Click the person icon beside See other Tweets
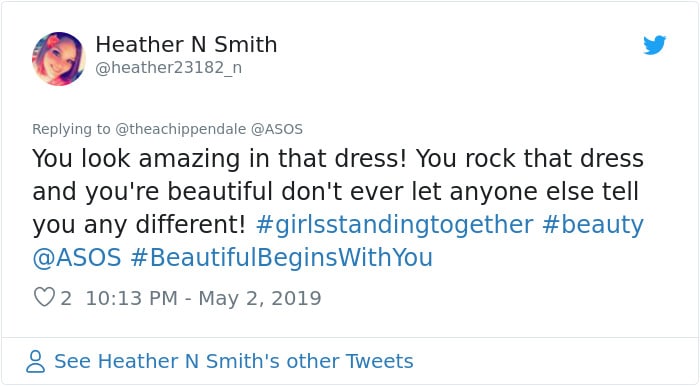Screen dimensions: 700x386 click(x=35, y=361)
